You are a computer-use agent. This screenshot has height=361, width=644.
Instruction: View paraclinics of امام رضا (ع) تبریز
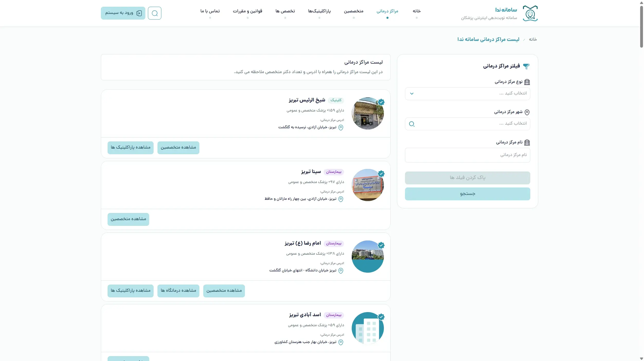pyautogui.click(x=130, y=291)
